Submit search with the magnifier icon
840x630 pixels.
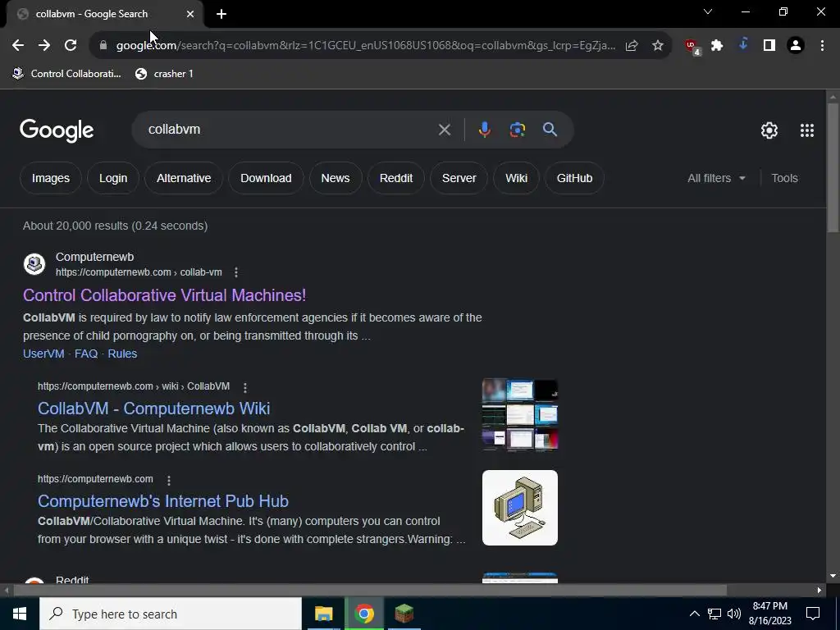click(550, 129)
